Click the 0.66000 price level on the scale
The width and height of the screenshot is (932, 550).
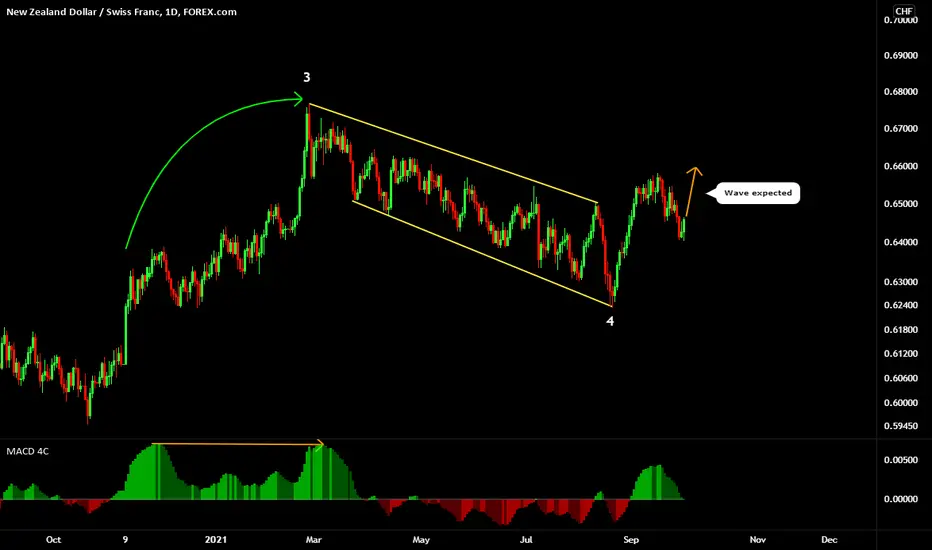[900, 166]
